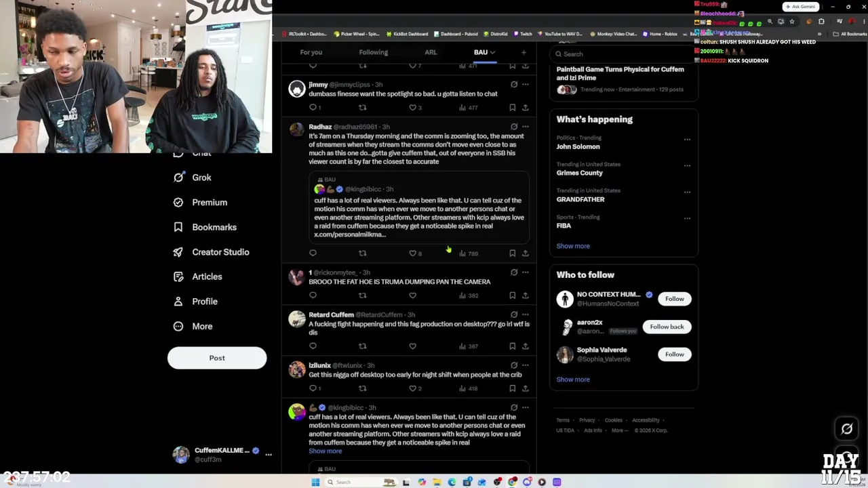
Task: Repost the @rickonmytee_ tweet
Action: [x=363, y=296]
